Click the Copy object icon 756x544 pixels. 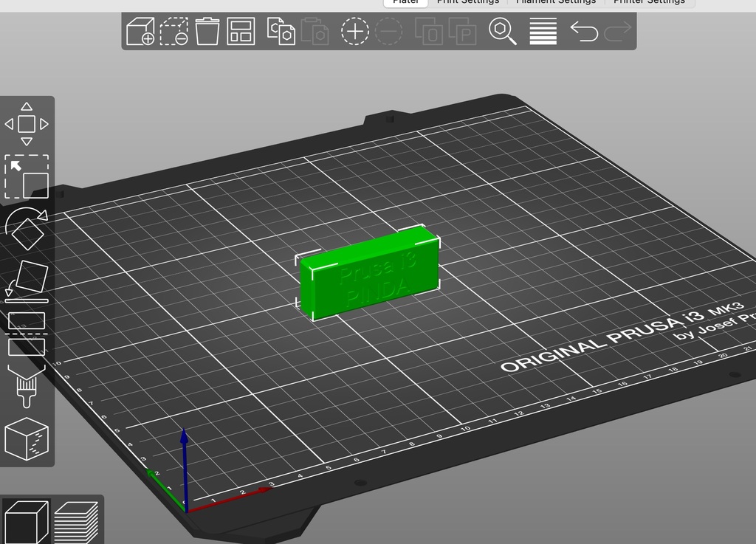click(x=281, y=31)
